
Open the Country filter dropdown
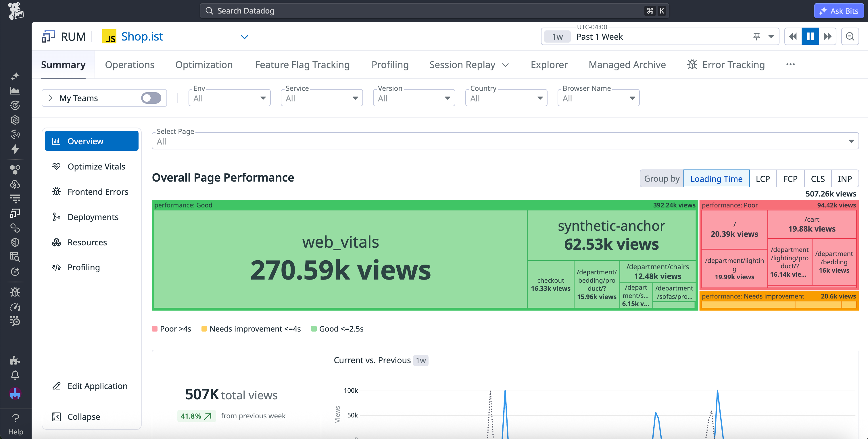pyautogui.click(x=506, y=98)
